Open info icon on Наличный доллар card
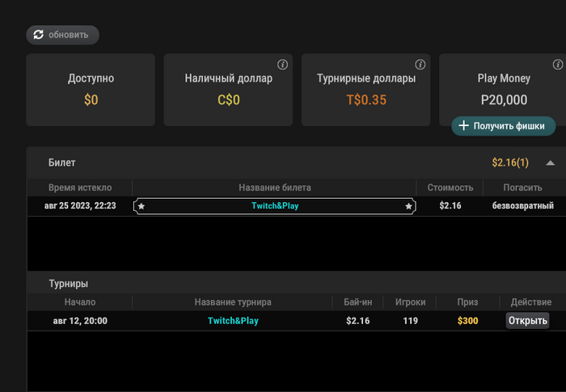Screen dimensions: 566x392 (x=282, y=65)
